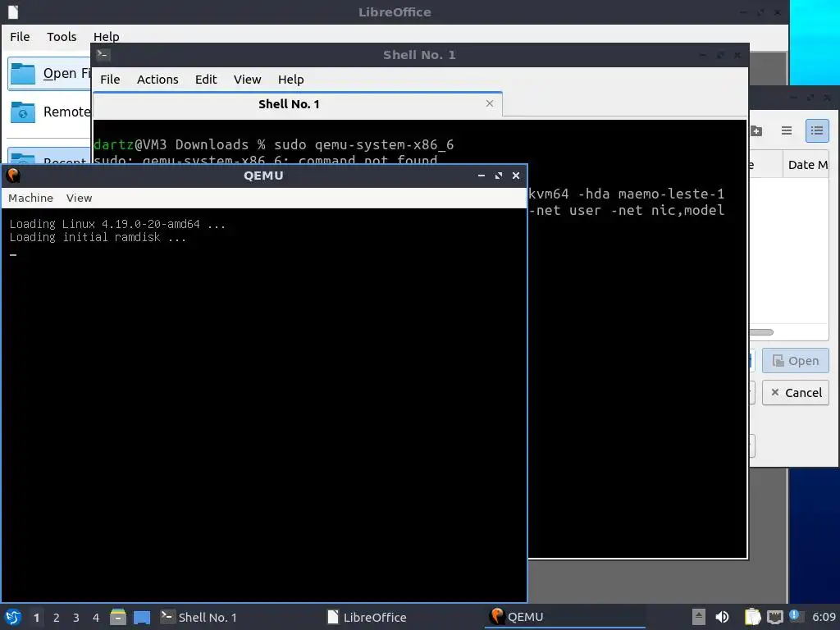
Task: Click the LibreOffice document title icon
Action: pos(13,11)
